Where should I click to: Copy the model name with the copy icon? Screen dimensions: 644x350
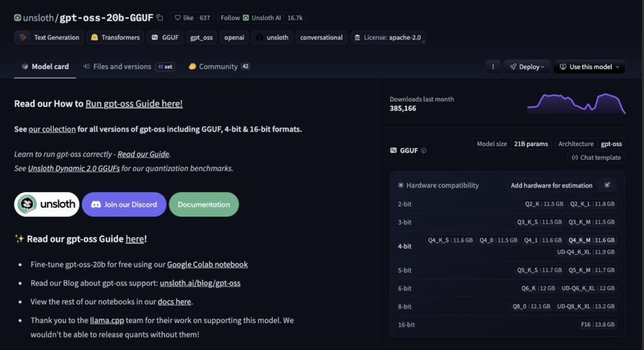[160, 18]
